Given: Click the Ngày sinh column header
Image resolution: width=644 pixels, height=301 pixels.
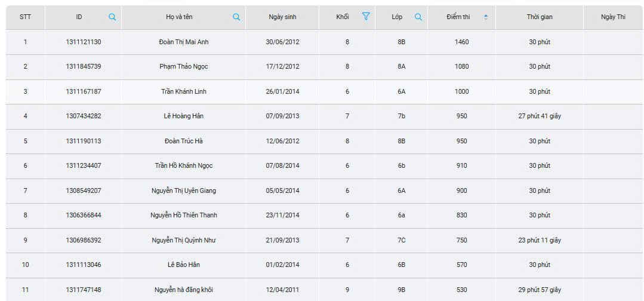Looking at the screenshot, I should (x=282, y=17).
